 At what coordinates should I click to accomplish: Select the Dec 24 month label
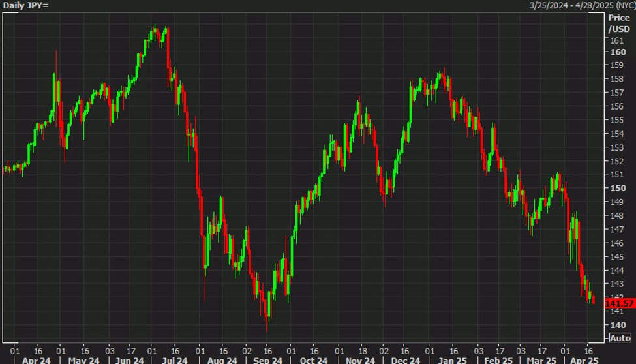point(405,360)
